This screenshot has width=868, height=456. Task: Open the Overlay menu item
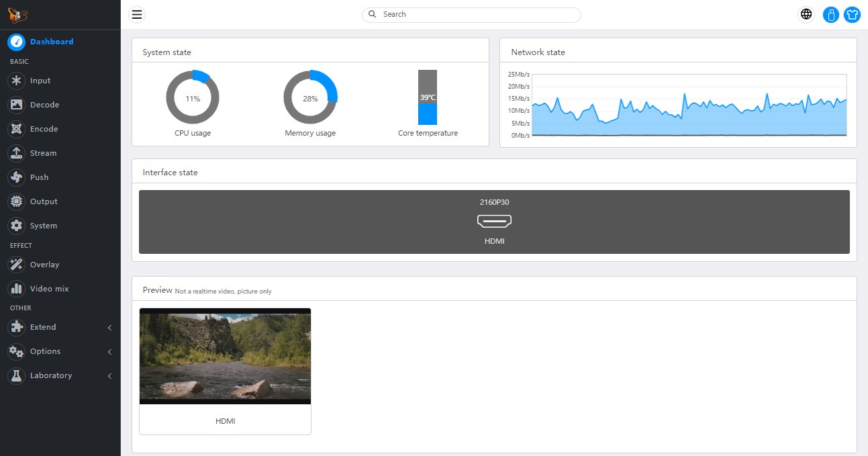(x=44, y=265)
